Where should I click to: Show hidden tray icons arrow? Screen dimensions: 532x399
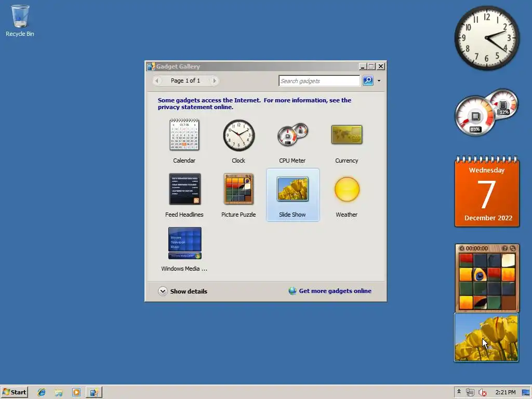coord(459,392)
